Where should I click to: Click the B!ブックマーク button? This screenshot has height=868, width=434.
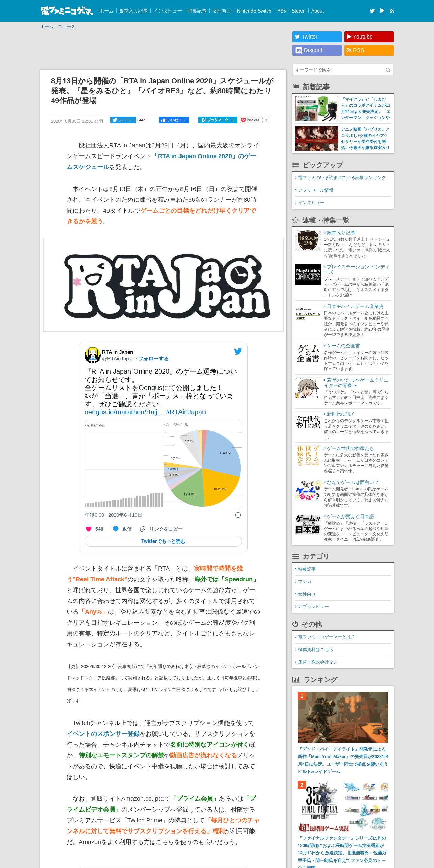tap(218, 120)
